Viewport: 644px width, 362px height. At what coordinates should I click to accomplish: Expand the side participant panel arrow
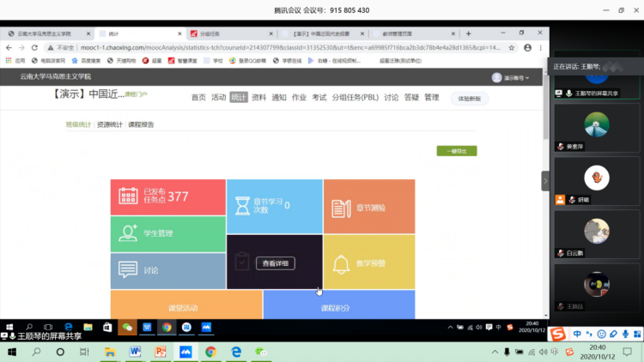coord(544,181)
